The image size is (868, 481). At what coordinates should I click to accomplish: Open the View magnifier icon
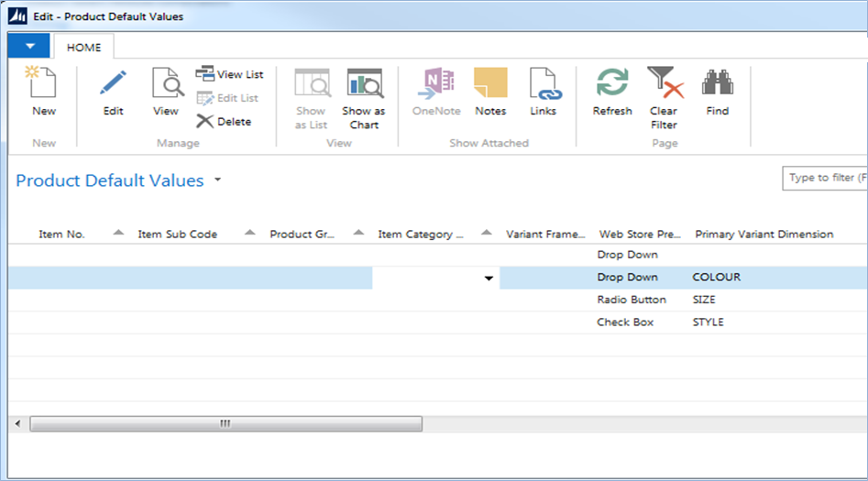click(166, 84)
